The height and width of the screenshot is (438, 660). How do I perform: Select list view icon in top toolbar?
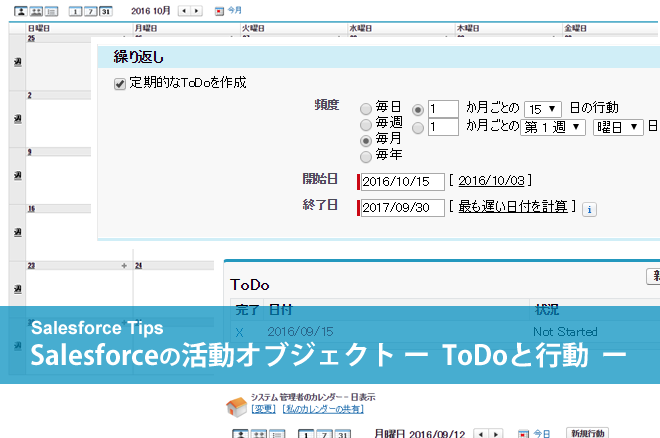[x=51, y=11]
